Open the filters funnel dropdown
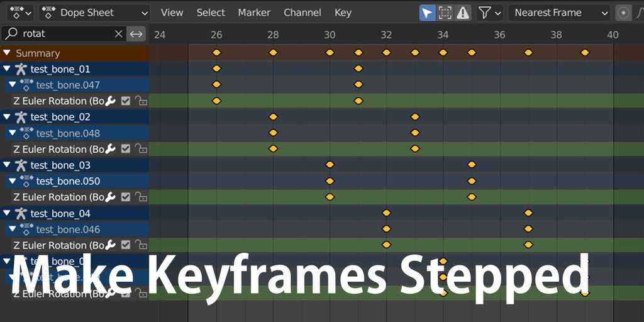 pos(490,13)
